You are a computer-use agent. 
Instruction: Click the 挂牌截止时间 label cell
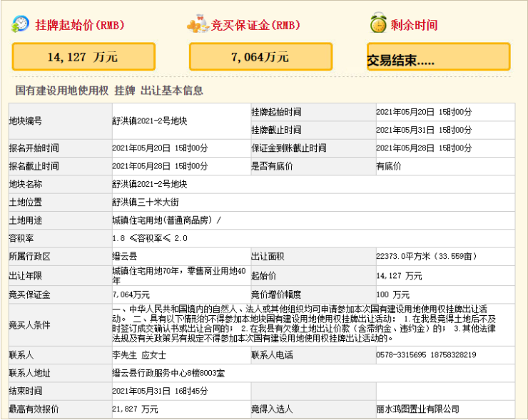coord(277,130)
